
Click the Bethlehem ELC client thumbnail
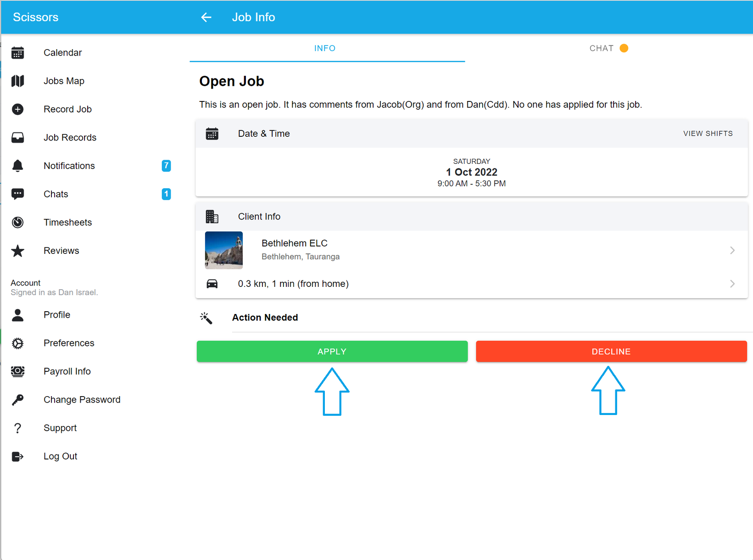224,250
